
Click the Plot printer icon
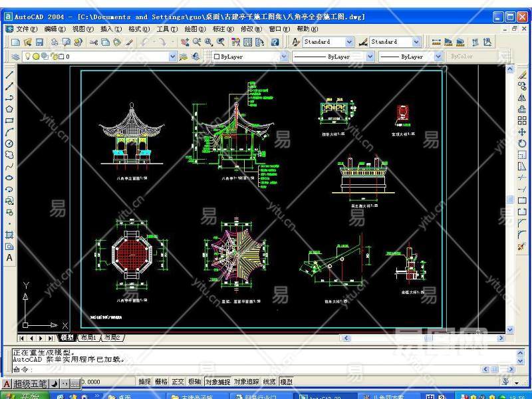pyautogui.click(x=55, y=42)
